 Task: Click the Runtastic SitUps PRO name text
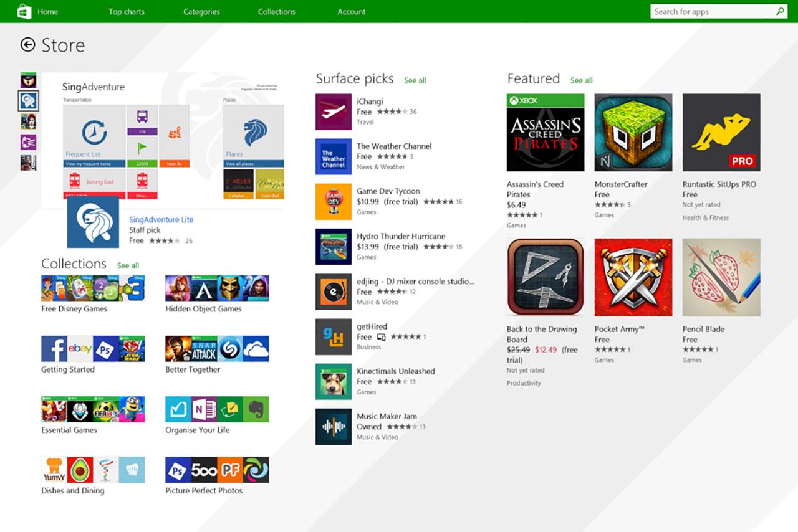[x=719, y=184]
